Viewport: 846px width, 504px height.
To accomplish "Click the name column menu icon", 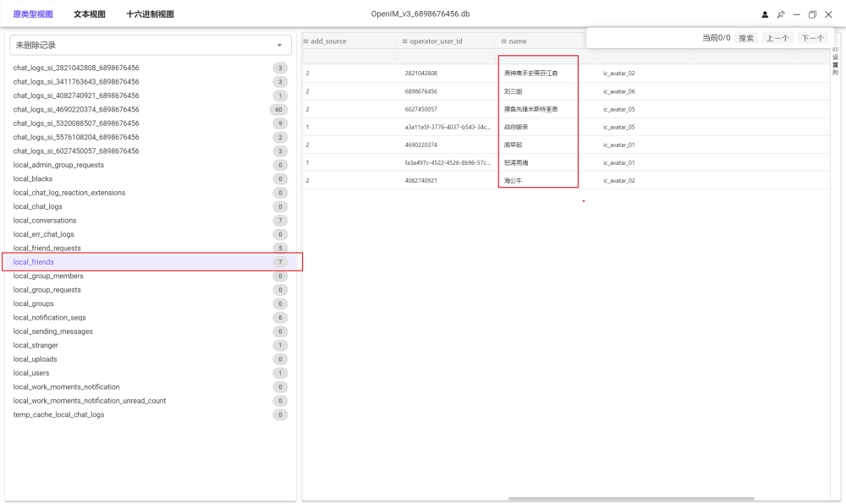I will pyautogui.click(x=504, y=41).
